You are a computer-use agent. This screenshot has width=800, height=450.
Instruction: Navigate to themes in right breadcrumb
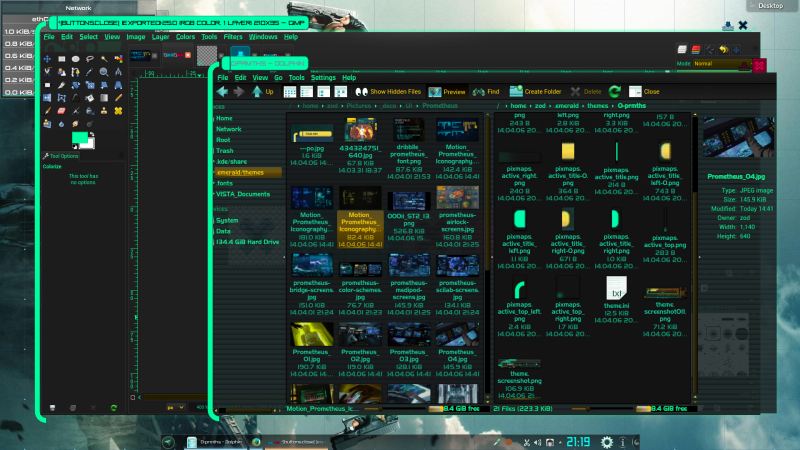[x=597, y=106]
